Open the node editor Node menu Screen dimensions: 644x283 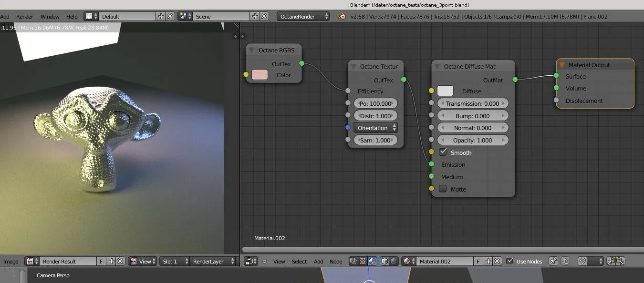pyautogui.click(x=336, y=261)
